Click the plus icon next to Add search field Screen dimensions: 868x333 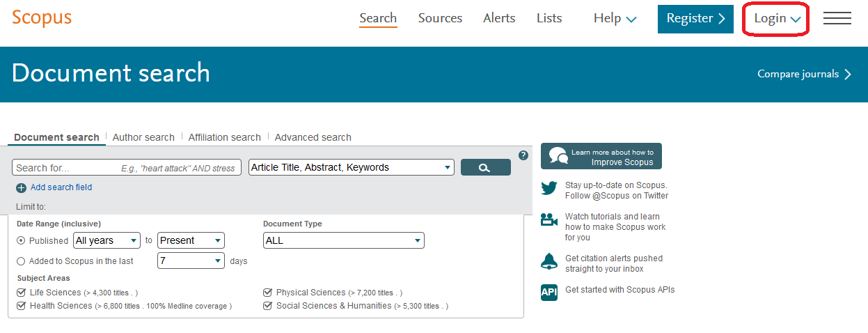click(21, 187)
